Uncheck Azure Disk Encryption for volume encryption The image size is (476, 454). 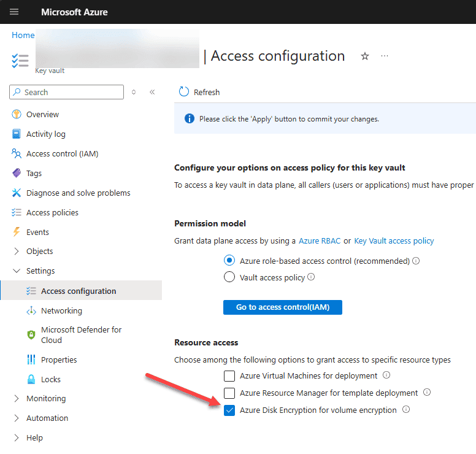(229, 410)
